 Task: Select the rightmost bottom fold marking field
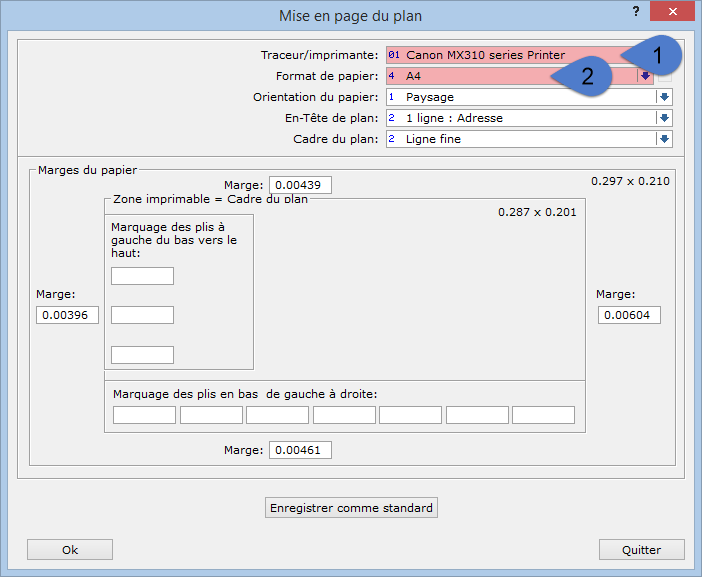point(543,415)
